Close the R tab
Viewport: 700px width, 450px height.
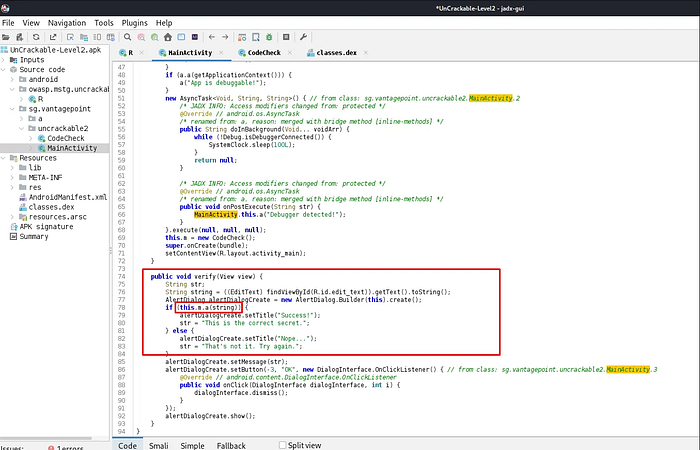pyautogui.click(x=142, y=53)
